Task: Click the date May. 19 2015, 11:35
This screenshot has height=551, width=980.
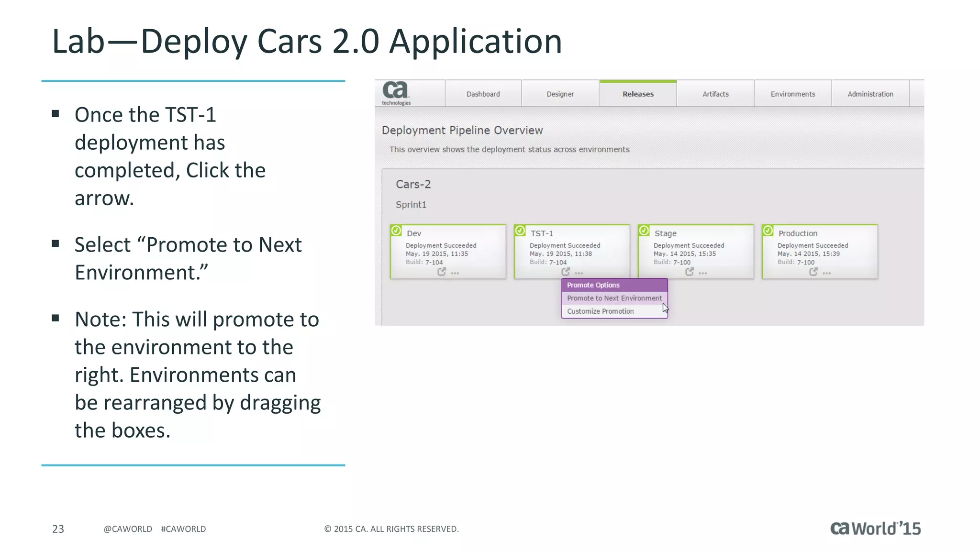Action: [x=437, y=254]
